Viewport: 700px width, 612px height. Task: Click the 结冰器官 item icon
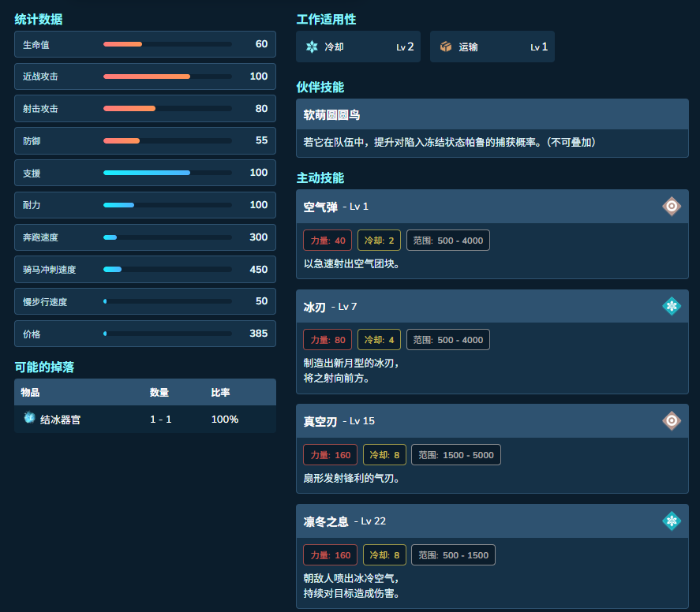tap(29, 417)
